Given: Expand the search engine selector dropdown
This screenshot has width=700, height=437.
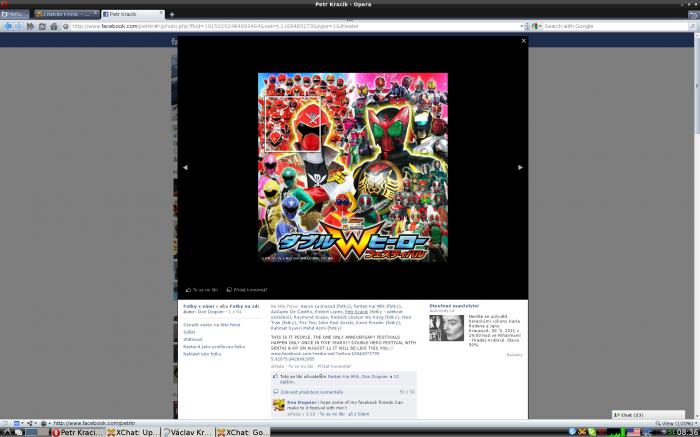Looking at the screenshot, I should point(534,26).
